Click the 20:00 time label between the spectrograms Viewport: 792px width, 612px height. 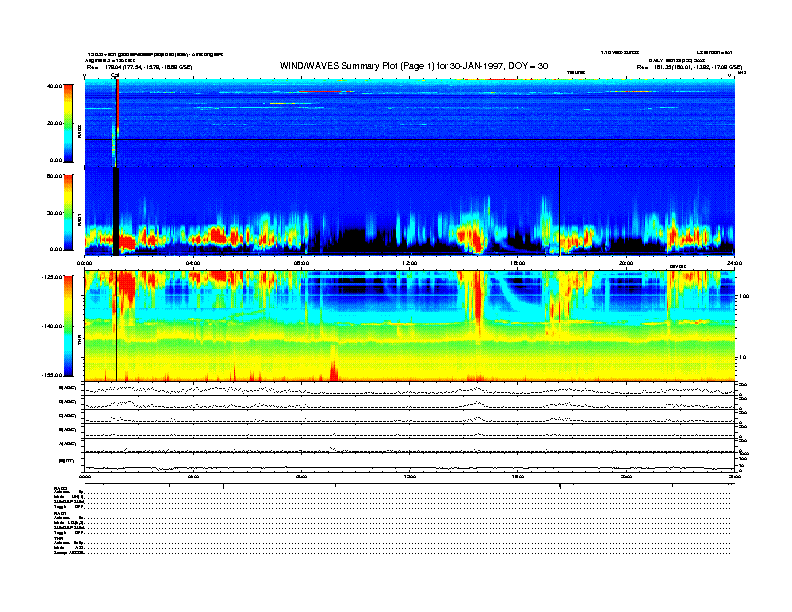pos(626,263)
